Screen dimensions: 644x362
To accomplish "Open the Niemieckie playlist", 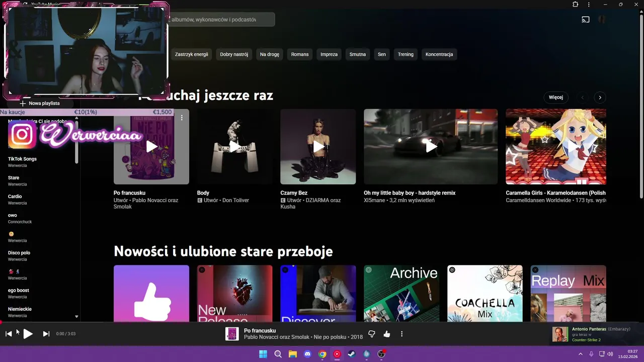I will [20, 309].
